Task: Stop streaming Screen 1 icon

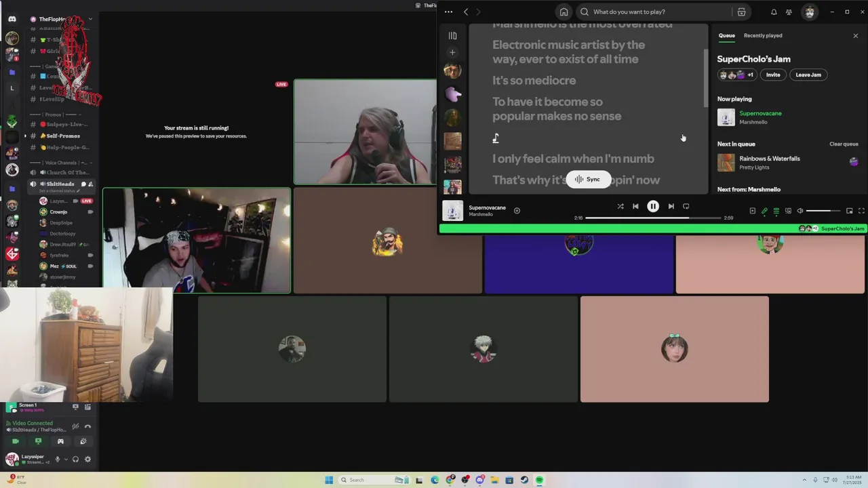Action: pos(75,407)
